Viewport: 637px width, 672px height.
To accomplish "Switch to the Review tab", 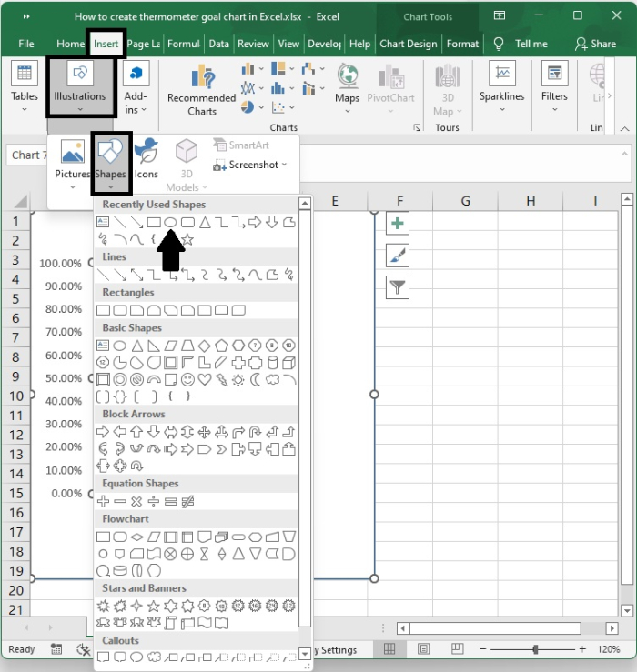I will tap(253, 44).
